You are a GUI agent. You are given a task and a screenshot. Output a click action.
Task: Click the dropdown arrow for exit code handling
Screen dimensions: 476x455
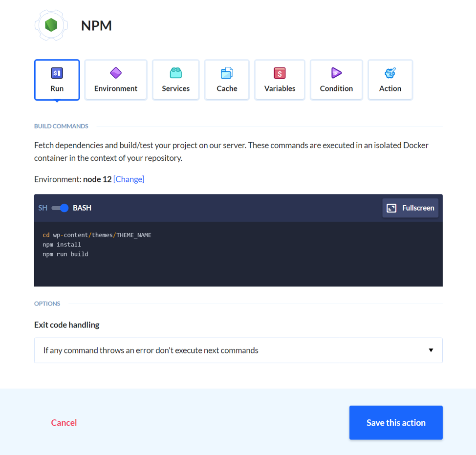point(431,350)
